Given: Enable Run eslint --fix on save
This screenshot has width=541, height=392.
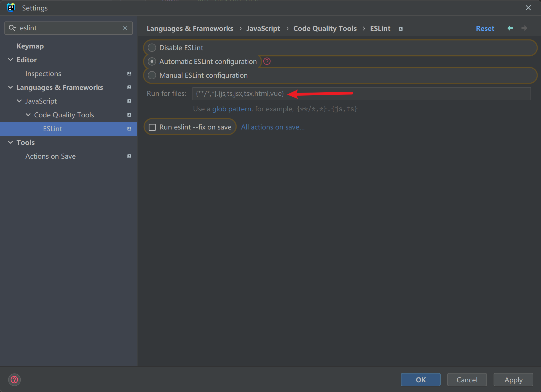Looking at the screenshot, I should coord(152,127).
